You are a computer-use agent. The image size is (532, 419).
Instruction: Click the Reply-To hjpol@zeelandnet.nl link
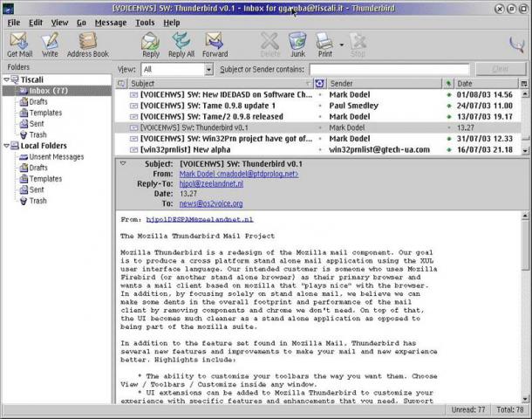[x=211, y=183]
